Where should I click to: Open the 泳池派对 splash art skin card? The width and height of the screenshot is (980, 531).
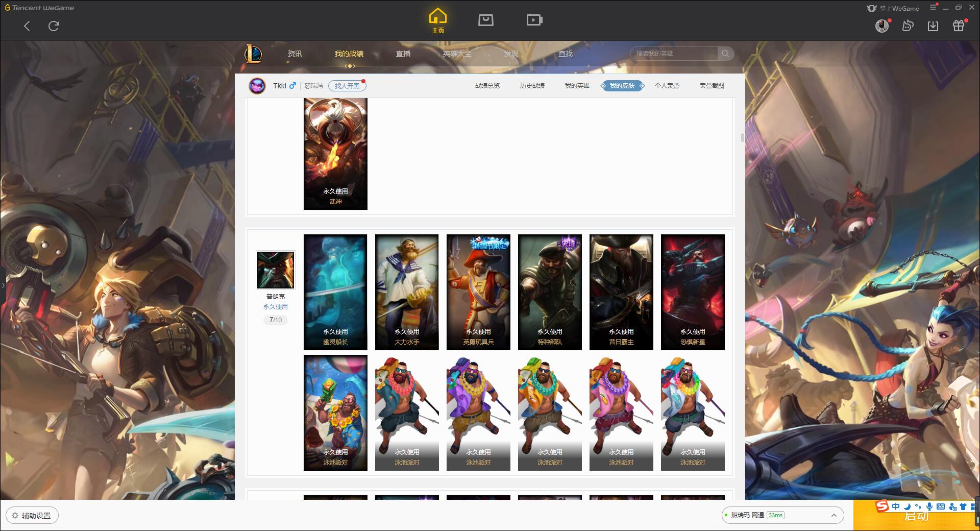coord(335,413)
